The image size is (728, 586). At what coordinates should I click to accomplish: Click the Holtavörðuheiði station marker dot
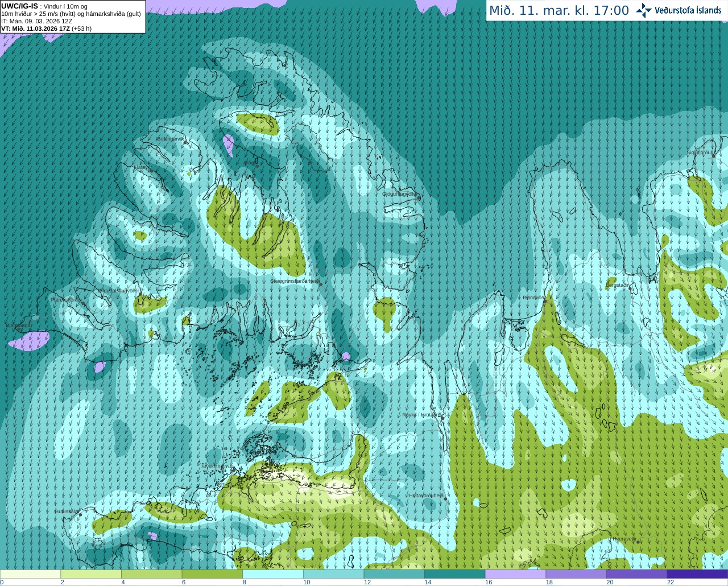coord(445,499)
